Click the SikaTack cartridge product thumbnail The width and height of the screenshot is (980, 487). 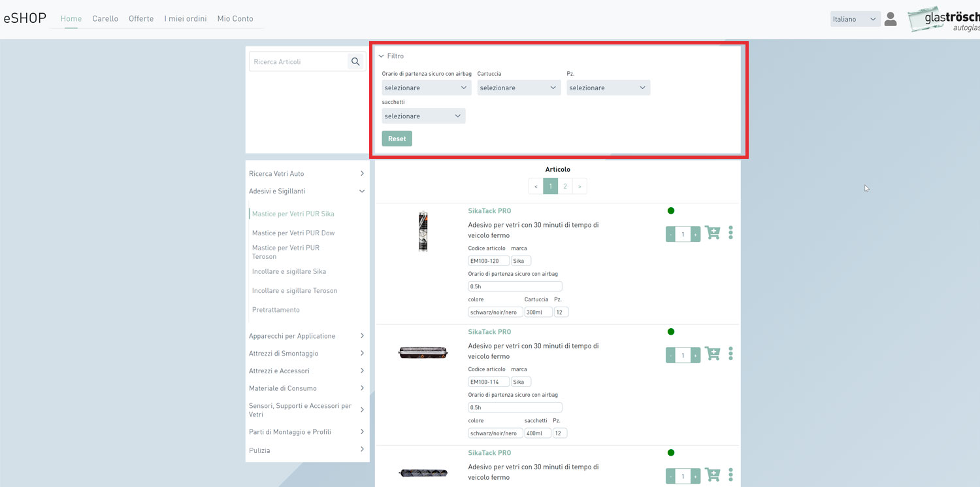point(423,231)
